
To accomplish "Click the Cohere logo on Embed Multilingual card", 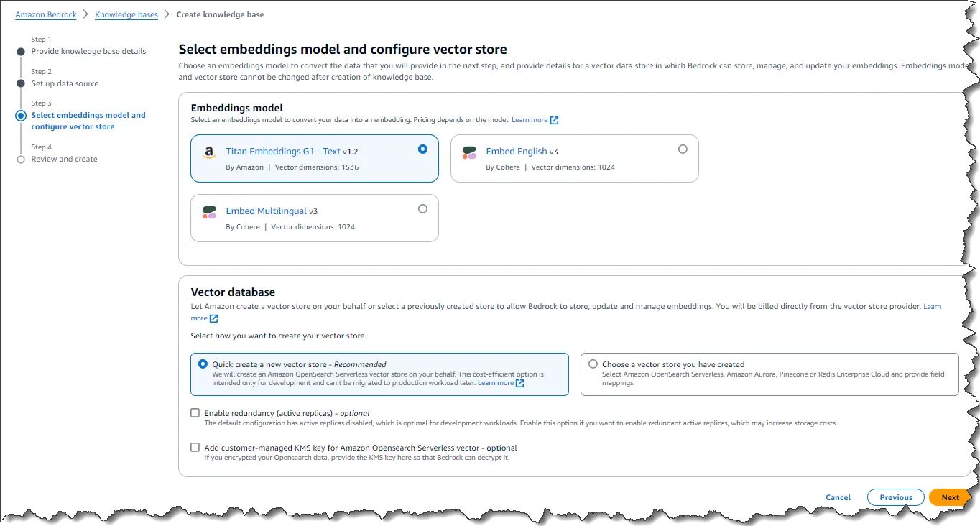I will point(209,212).
